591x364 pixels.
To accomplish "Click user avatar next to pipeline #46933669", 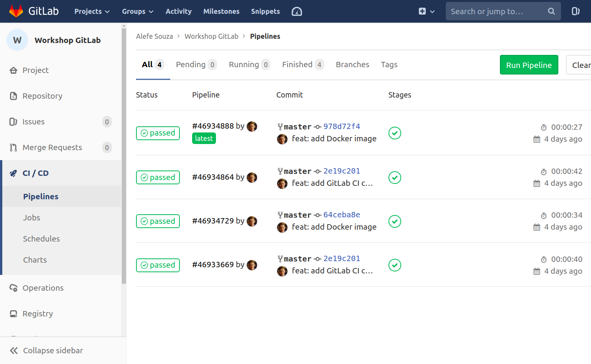I will point(252,265).
